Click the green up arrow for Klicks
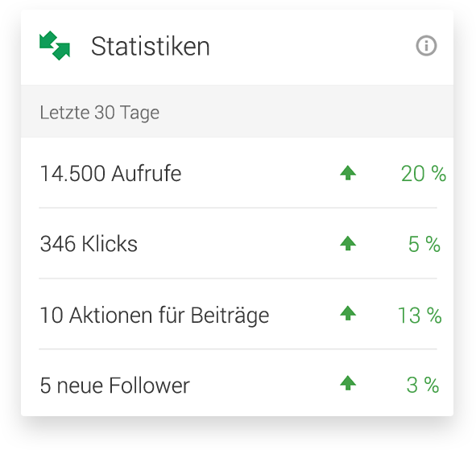This screenshot has width=476, height=450. click(348, 243)
